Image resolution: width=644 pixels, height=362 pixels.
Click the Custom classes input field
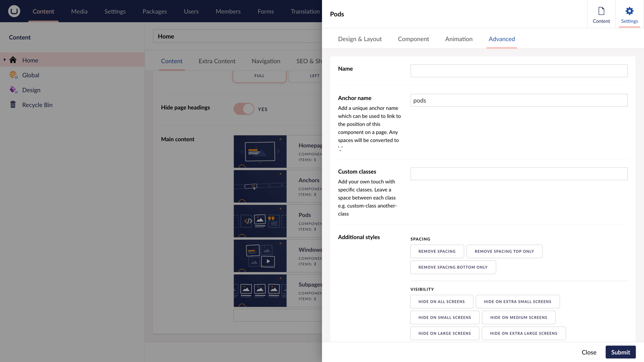tap(518, 174)
